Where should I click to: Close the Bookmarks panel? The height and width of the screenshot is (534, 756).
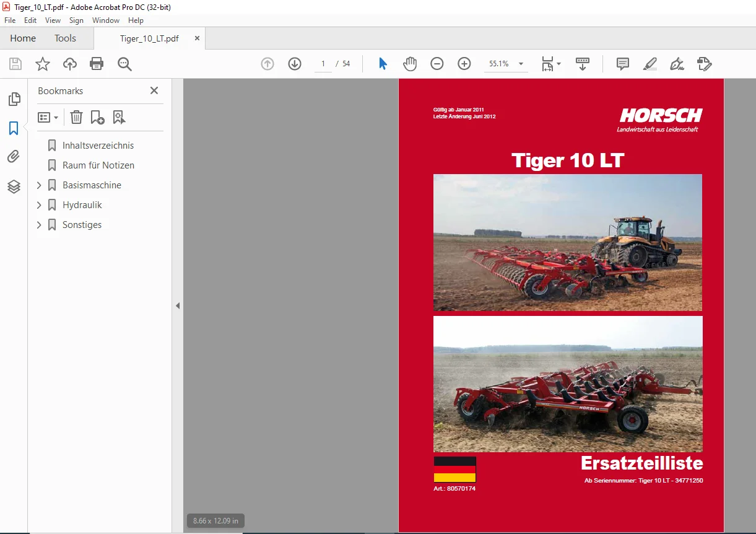pyautogui.click(x=154, y=90)
